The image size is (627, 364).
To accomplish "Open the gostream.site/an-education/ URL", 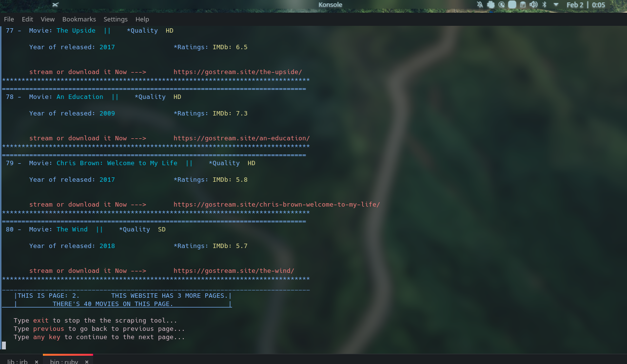I will click(242, 138).
